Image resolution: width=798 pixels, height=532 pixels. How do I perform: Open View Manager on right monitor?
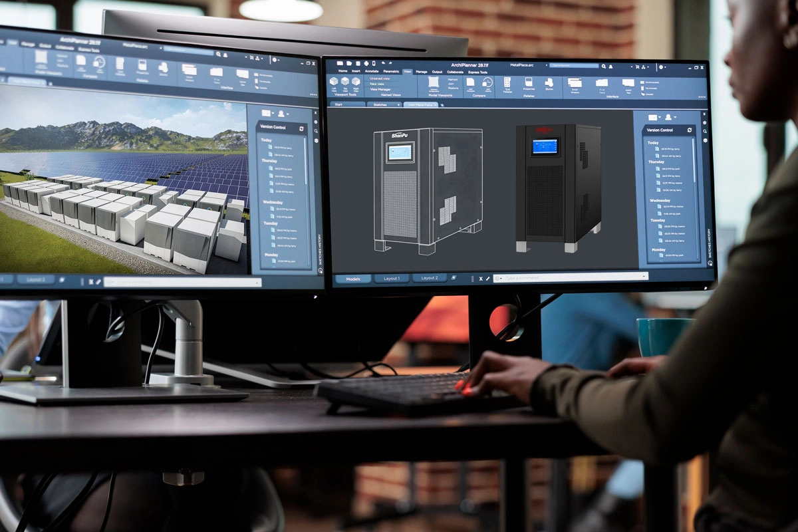click(x=380, y=89)
